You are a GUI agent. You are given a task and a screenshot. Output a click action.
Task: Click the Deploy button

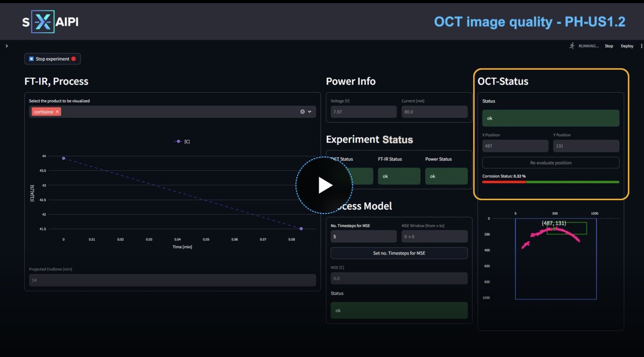[x=627, y=46]
